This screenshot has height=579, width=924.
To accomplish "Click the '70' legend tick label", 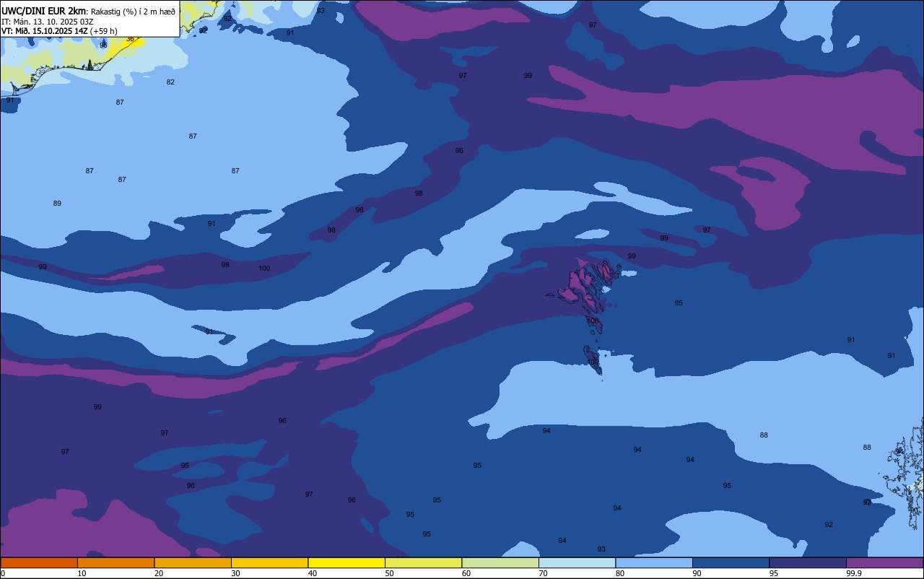I will point(543,573).
